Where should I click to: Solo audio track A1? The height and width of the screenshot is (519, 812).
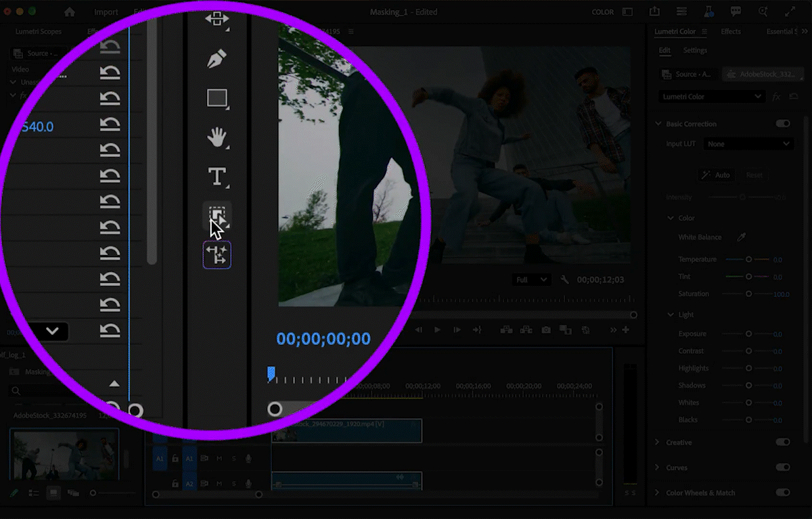(234, 459)
